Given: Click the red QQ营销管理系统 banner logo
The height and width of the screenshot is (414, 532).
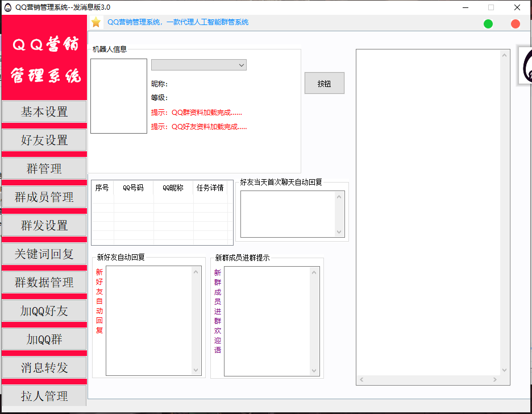Looking at the screenshot, I should pyautogui.click(x=44, y=57).
